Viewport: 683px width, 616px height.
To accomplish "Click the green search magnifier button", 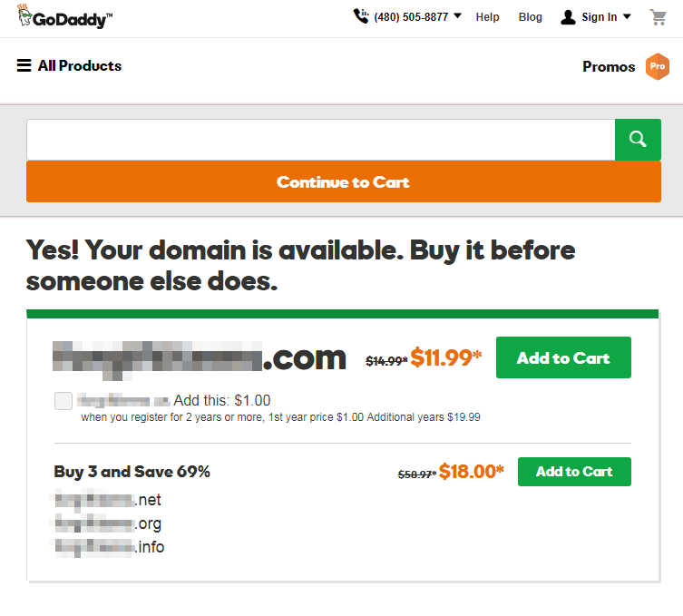I will pos(638,139).
